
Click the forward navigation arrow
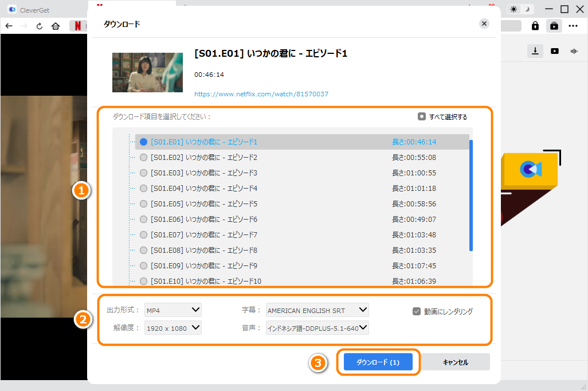pos(23,26)
